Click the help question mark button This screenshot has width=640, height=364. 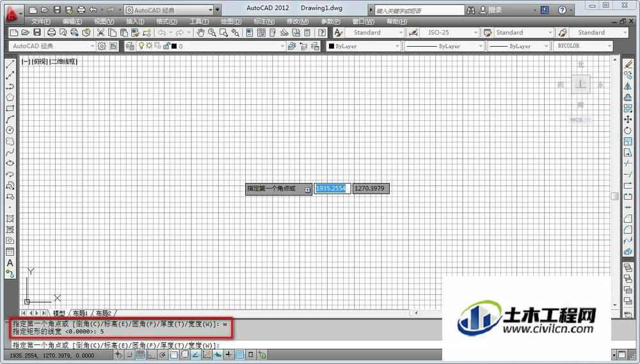point(562,10)
